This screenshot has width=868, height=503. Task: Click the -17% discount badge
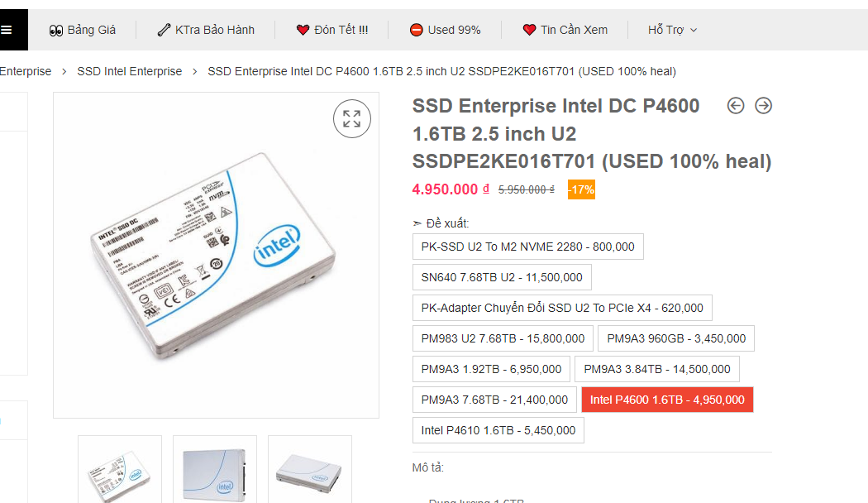tap(581, 189)
